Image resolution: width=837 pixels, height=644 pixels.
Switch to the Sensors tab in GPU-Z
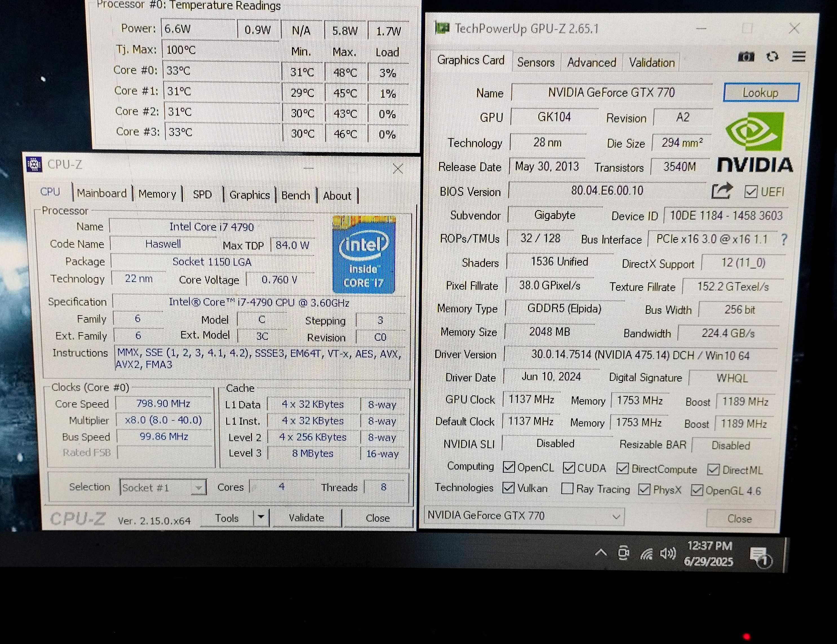point(536,62)
